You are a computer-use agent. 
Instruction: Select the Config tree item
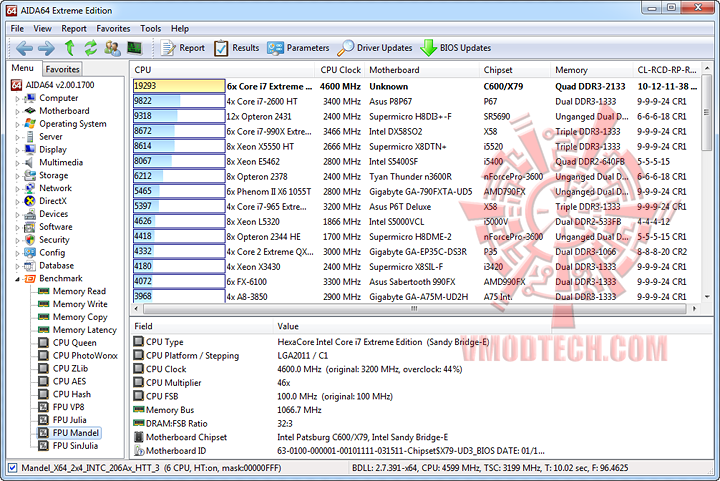pyautogui.click(x=52, y=252)
